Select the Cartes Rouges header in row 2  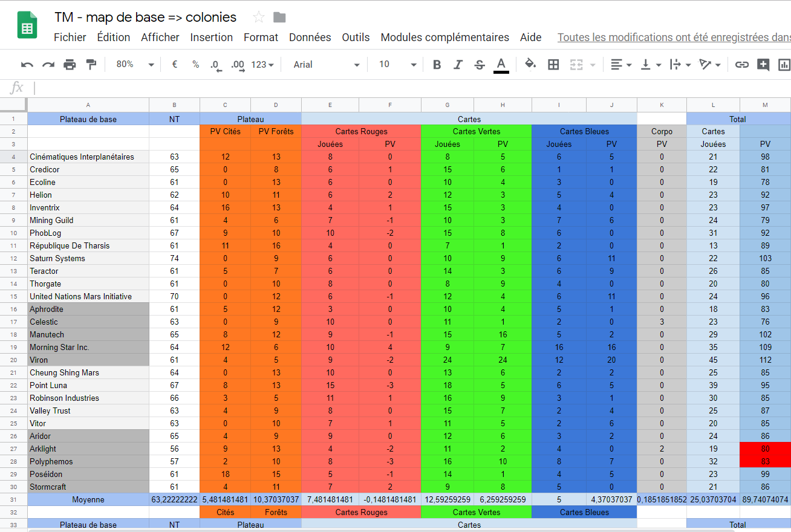coord(361,131)
